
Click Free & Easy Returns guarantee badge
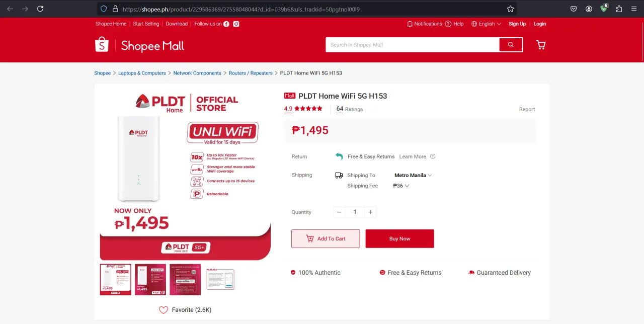click(411, 273)
